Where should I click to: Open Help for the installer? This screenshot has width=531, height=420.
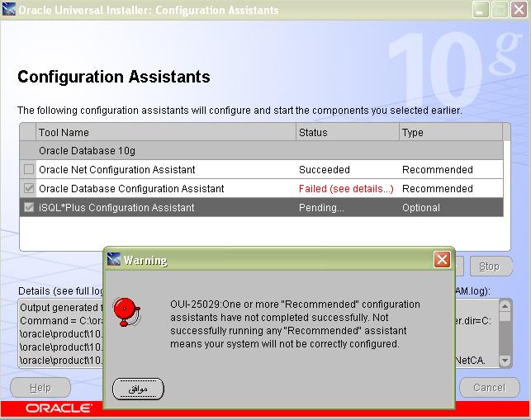40,388
